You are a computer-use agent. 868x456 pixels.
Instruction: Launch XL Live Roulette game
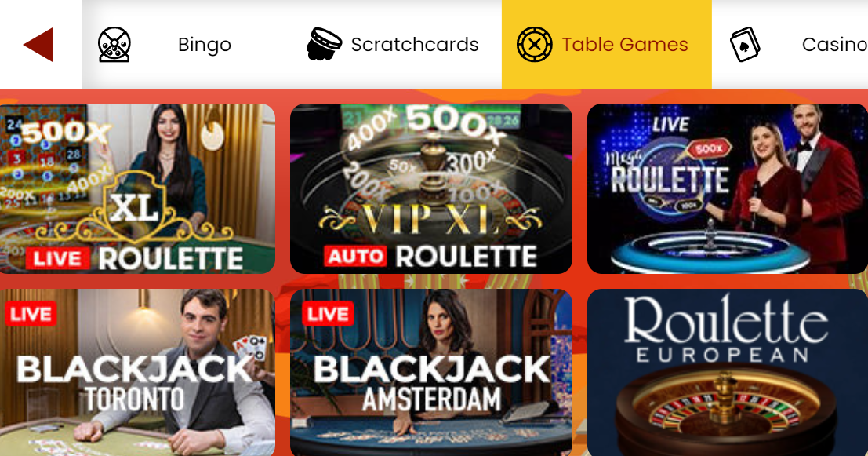137,188
